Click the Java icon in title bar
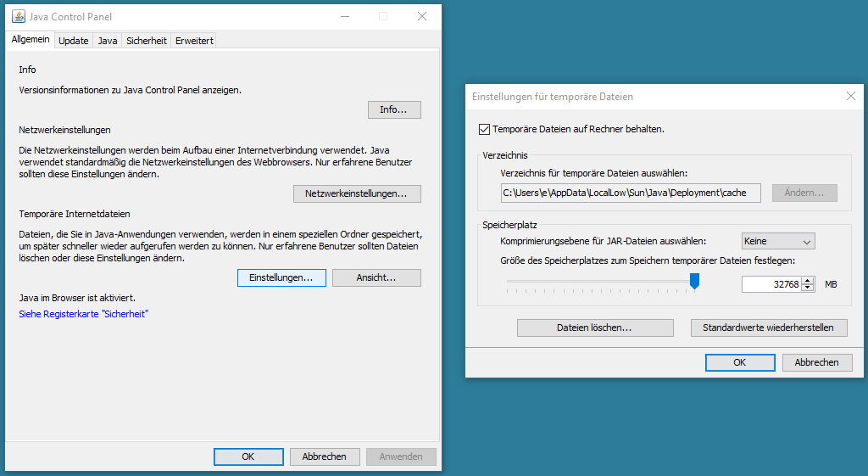 (x=19, y=16)
